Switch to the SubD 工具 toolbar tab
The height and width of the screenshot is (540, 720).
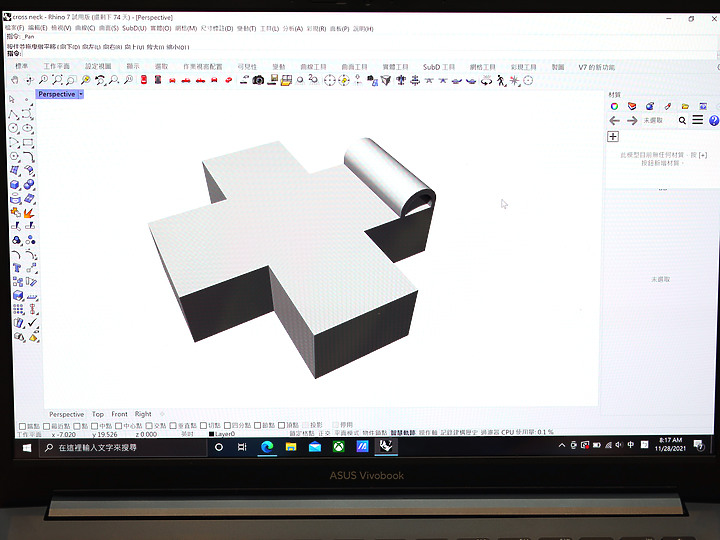point(439,67)
